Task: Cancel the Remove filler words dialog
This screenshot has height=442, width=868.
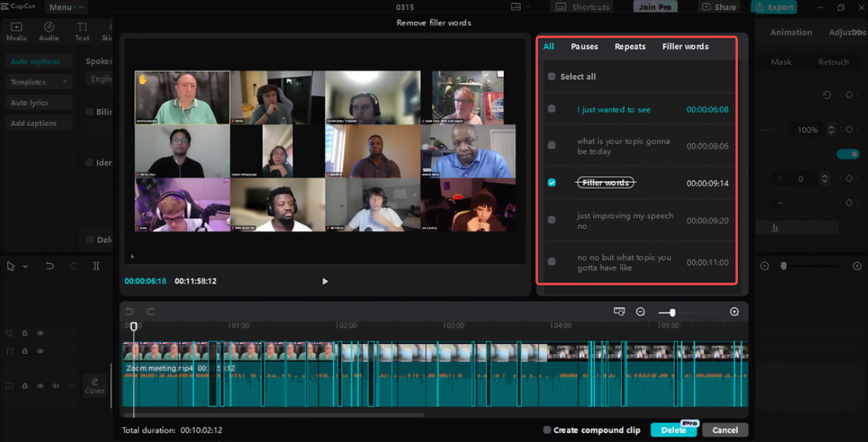Action: tap(724, 429)
